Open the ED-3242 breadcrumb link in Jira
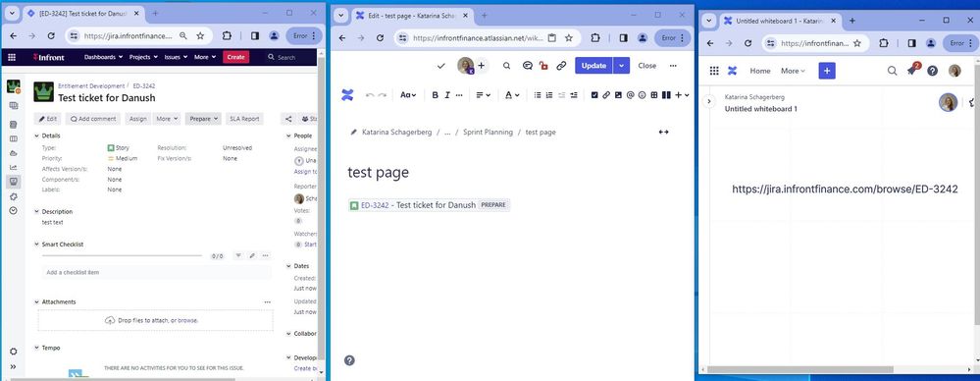 click(144, 86)
